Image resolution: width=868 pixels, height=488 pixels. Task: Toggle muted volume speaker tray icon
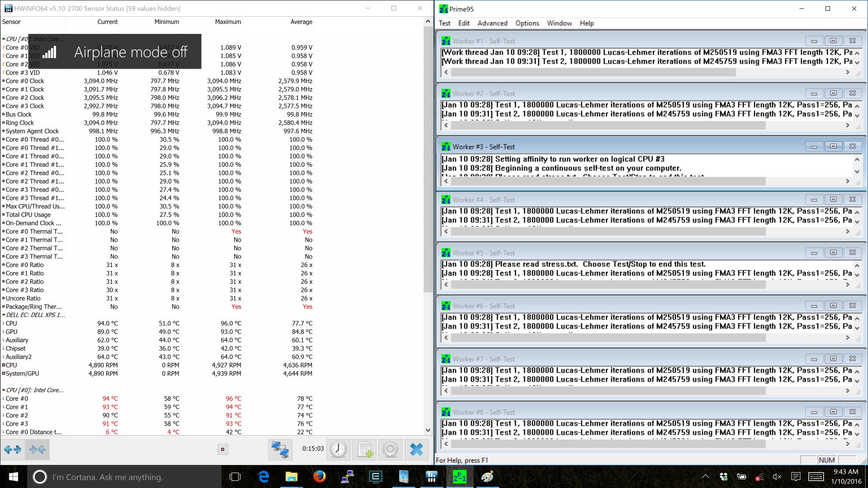tap(778, 477)
